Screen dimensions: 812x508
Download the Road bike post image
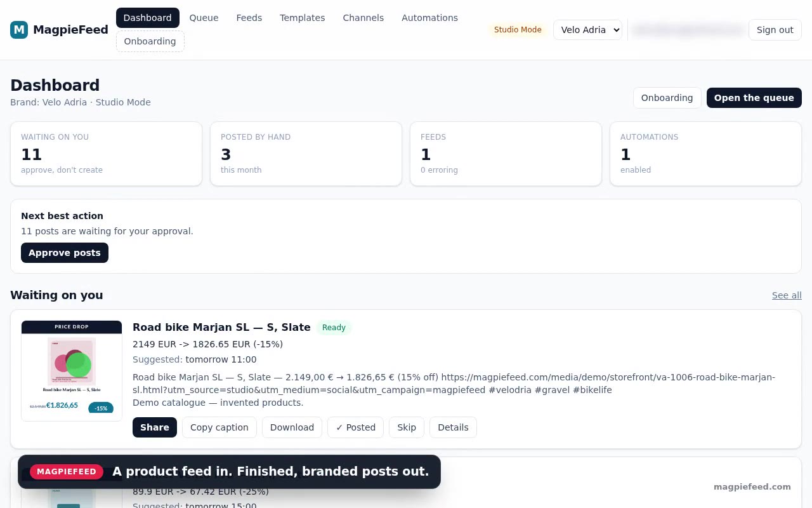(292, 427)
